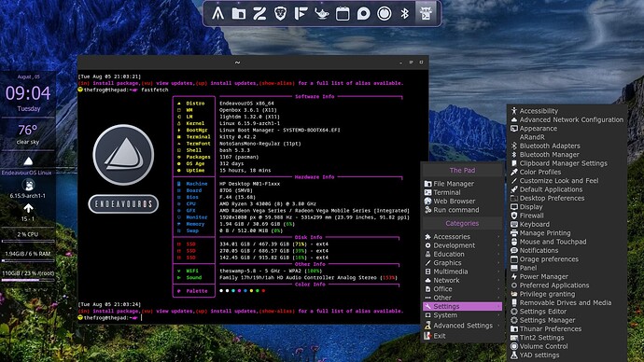This screenshot has width=644, height=362.
Task: Open Default Applications
Action: (x=567, y=189)
